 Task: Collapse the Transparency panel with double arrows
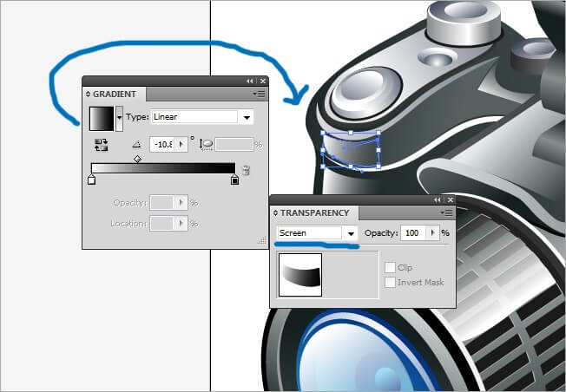[438, 199]
